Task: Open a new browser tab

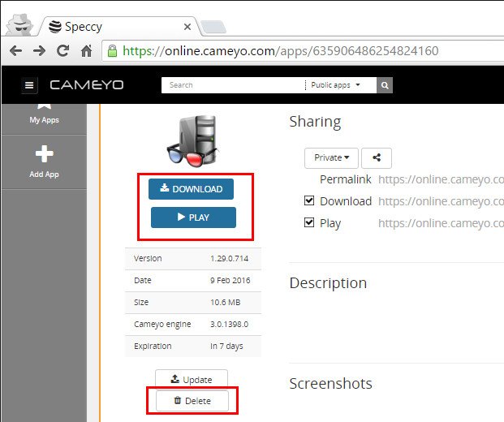Action: (213, 27)
